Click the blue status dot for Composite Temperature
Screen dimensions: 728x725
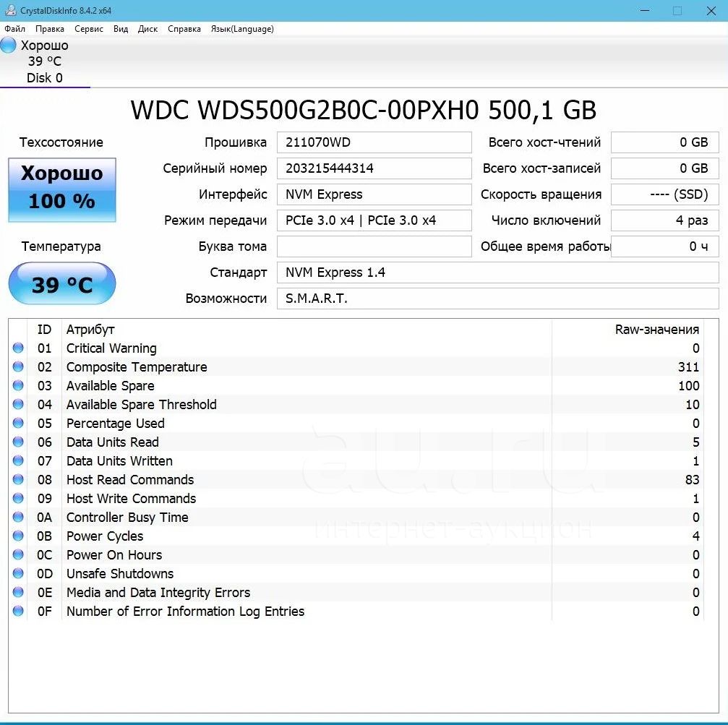pos(18,366)
